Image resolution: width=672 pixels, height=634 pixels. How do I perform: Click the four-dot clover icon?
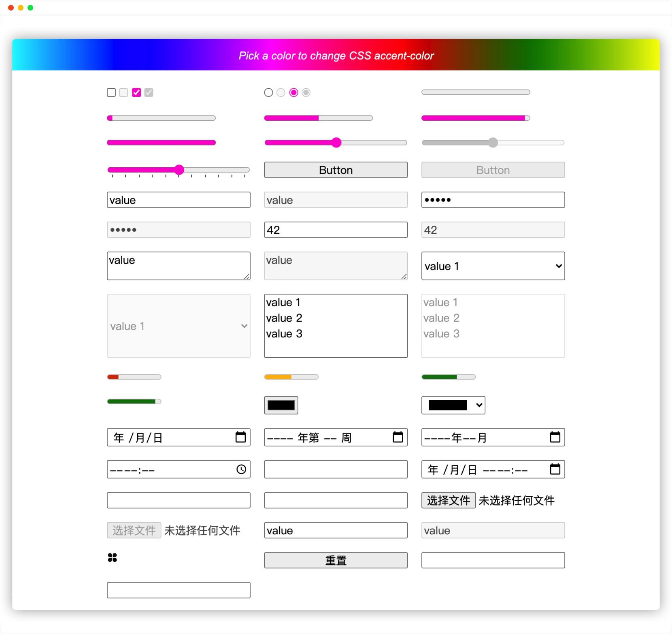[112, 558]
